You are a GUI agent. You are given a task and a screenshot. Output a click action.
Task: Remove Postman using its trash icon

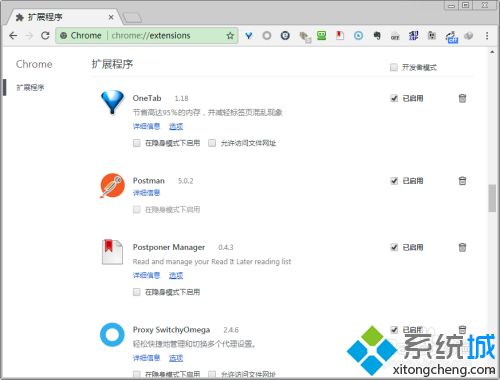point(462,181)
